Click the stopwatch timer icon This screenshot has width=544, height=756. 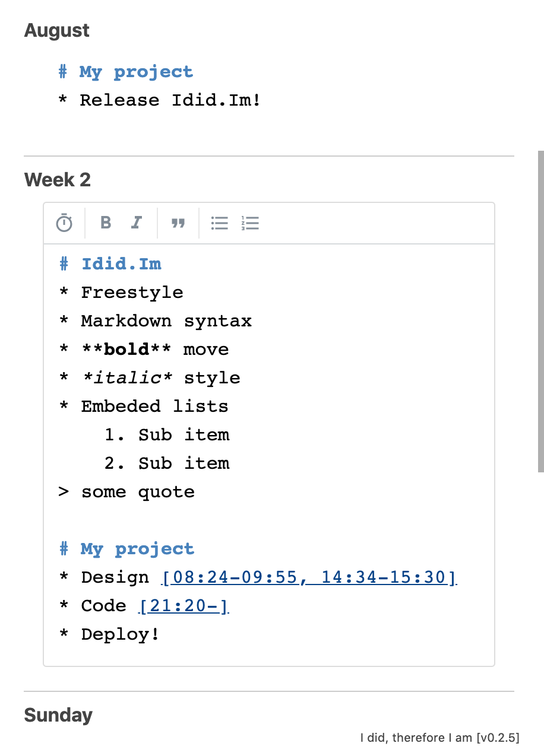(x=64, y=223)
